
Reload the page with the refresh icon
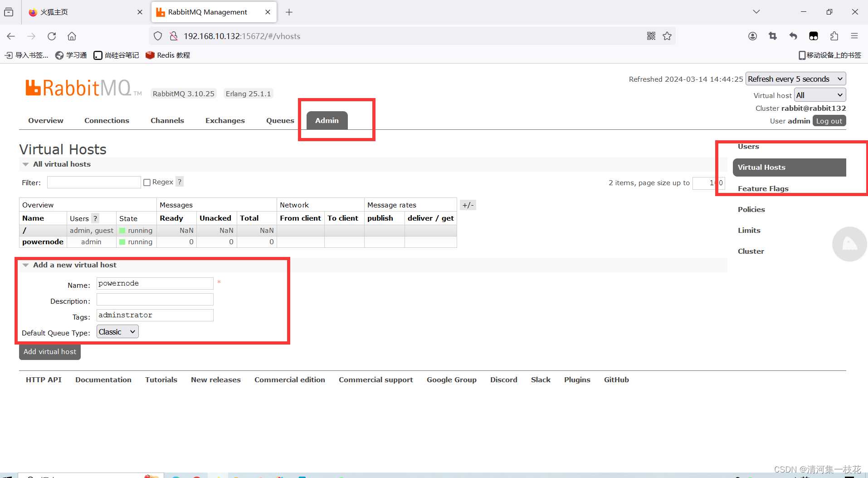coord(52,36)
